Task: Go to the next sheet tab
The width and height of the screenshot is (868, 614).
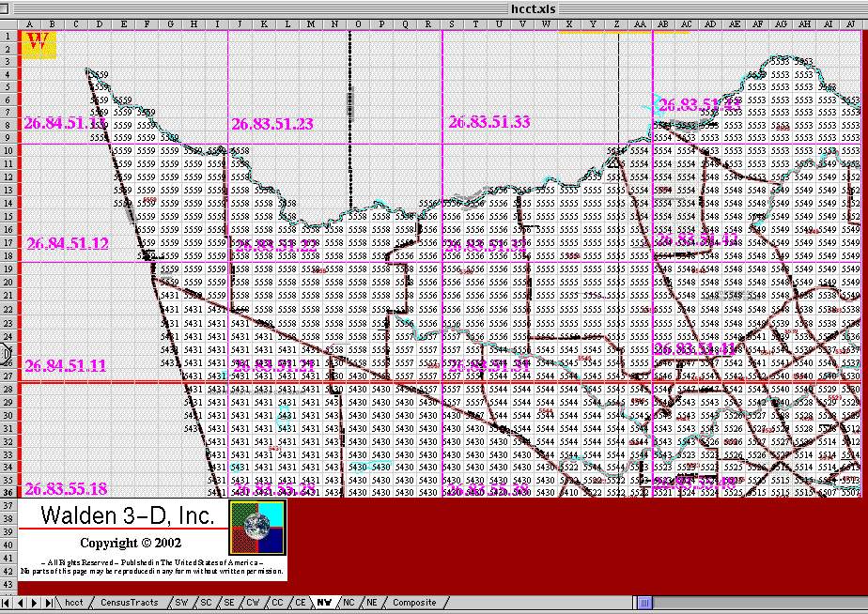Action: [x=35, y=603]
